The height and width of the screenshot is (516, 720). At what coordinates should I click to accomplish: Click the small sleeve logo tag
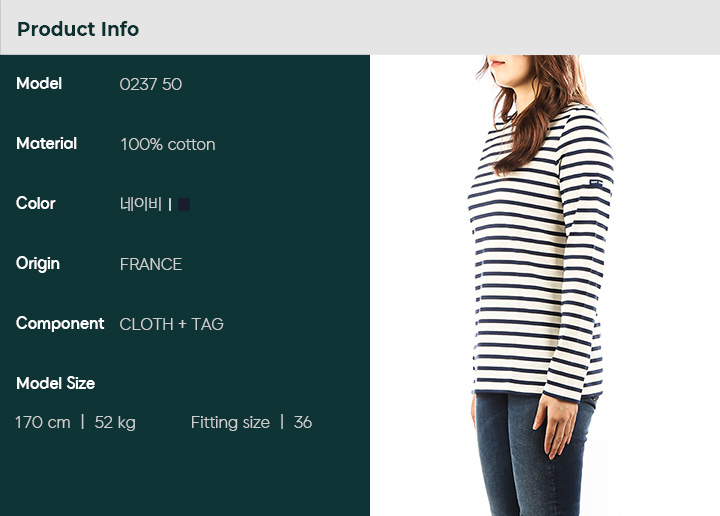596,183
